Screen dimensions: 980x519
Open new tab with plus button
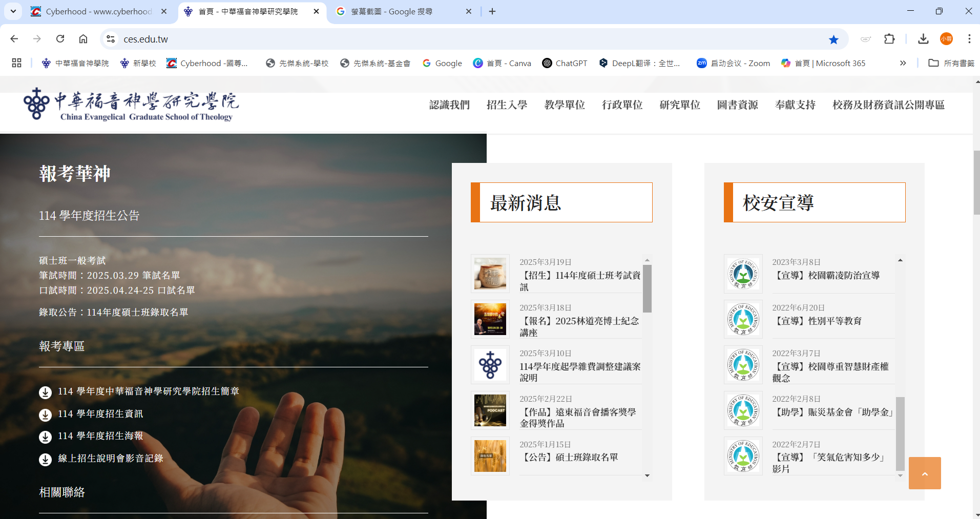click(492, 11)
